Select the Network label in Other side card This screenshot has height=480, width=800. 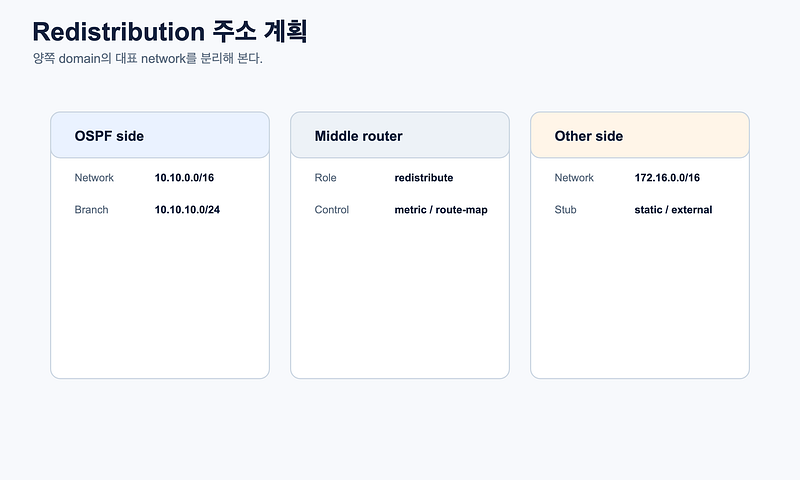click(574, 178)
